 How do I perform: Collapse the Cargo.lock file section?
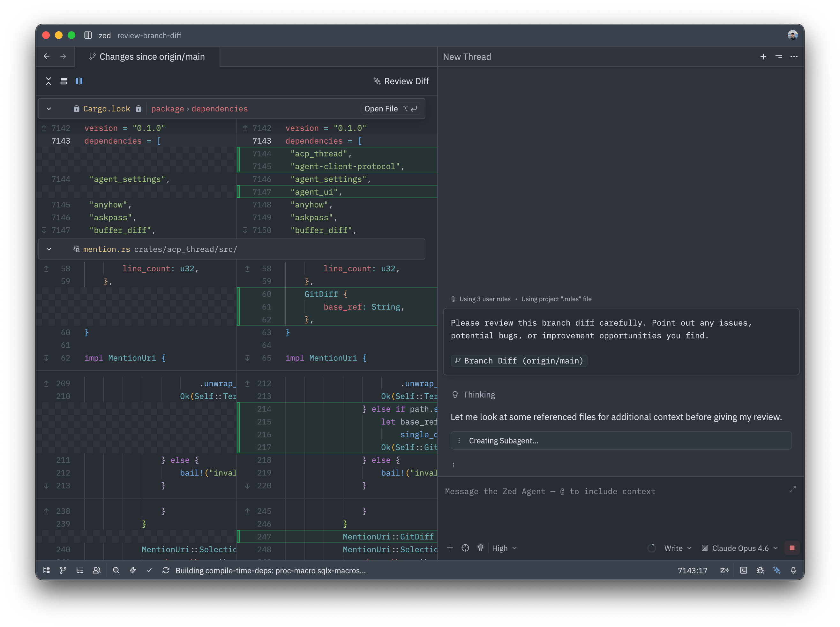pos(49,109)
